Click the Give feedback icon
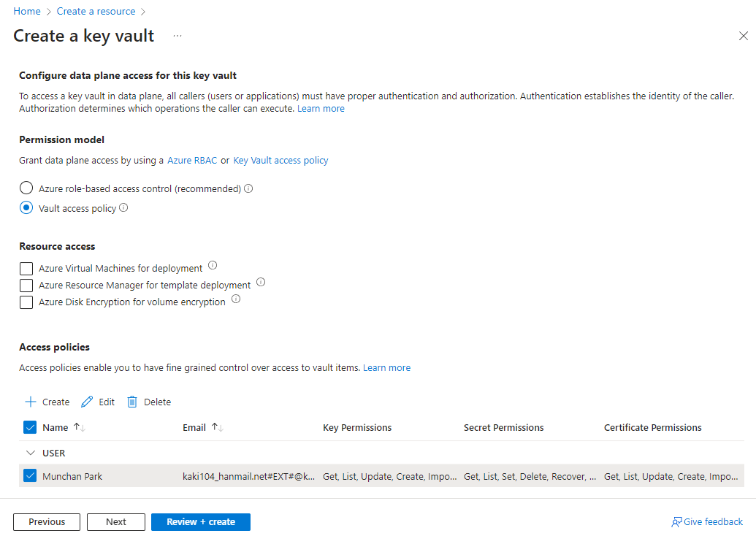This screenshot has width=756, height=536. pyautogui.click(x=676, y=522)
